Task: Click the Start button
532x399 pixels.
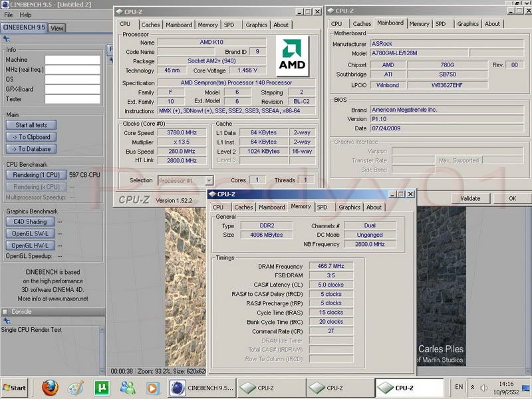Action: (14, 388)
